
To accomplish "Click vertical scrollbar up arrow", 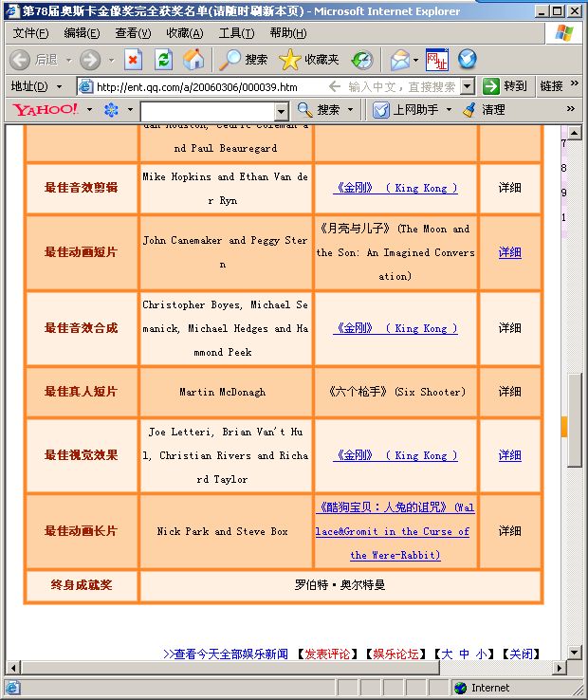I will tap(575, 133).
